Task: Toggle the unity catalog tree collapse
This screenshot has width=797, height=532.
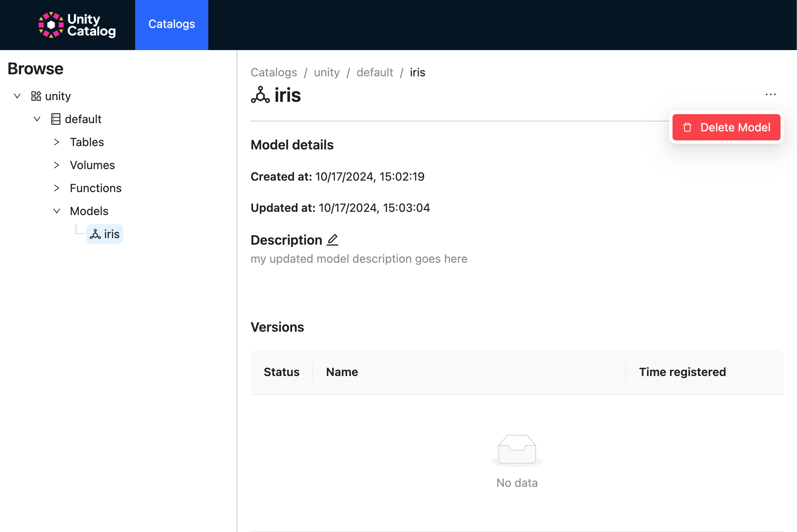Action: 17,96
